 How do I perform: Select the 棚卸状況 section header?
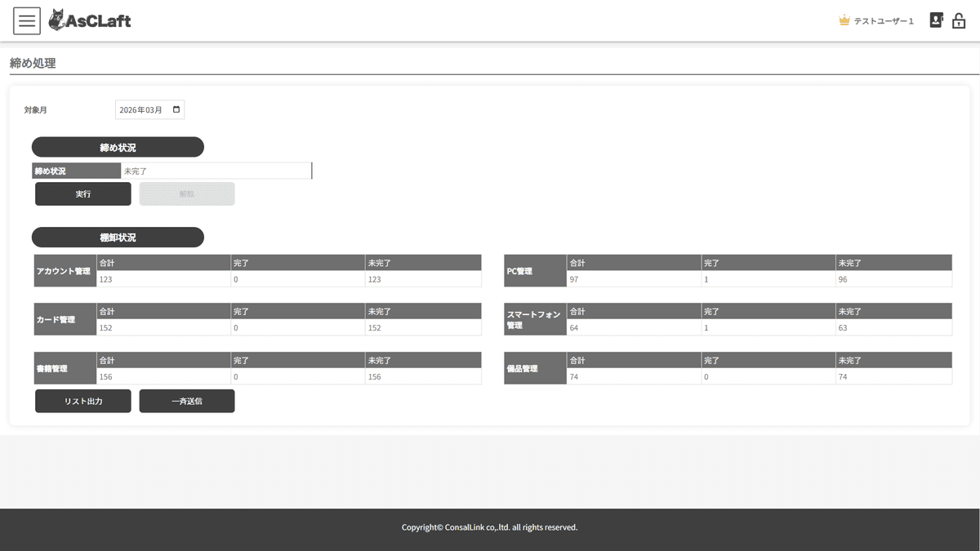(118, 238)
